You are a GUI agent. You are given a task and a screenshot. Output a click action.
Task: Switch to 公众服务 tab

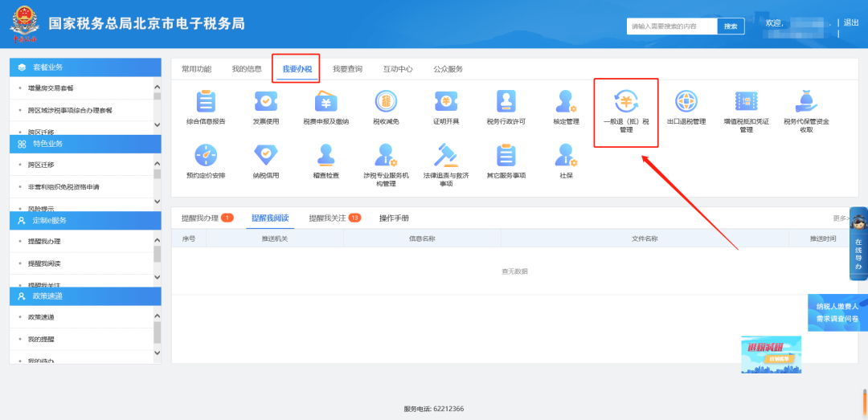point(448,69)
